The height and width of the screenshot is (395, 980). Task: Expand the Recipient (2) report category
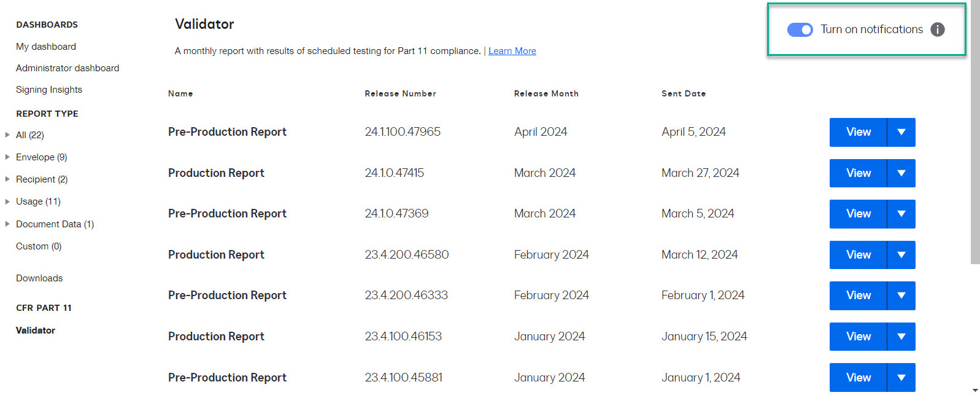pos(7,179)
